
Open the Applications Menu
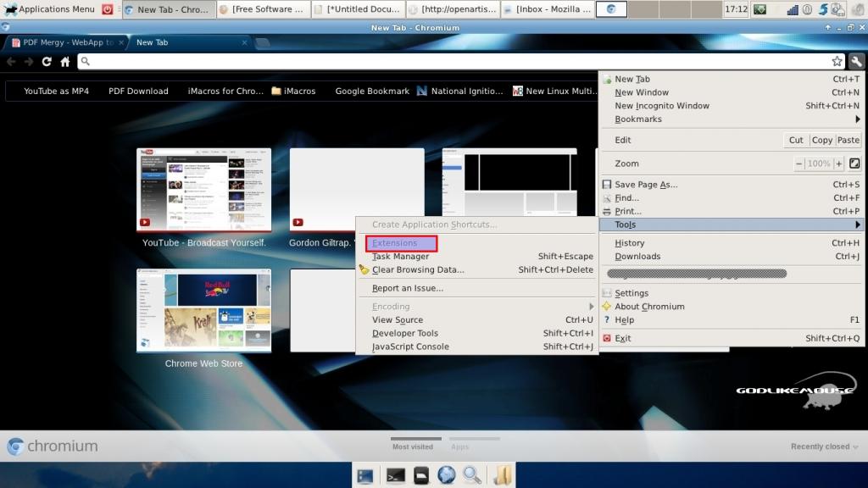50,9
